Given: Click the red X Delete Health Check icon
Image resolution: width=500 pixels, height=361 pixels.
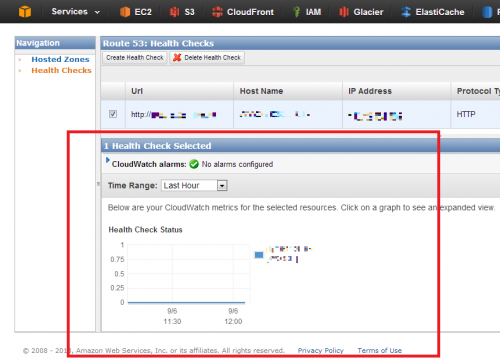Looking at the screenshot, I should tap(177, 57).
